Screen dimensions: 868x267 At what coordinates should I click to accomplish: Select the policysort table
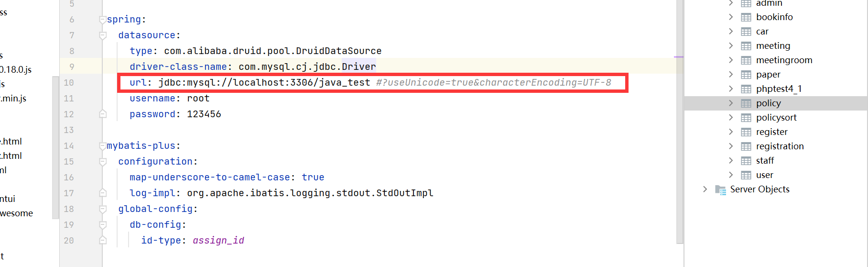(x=776, y=118)
